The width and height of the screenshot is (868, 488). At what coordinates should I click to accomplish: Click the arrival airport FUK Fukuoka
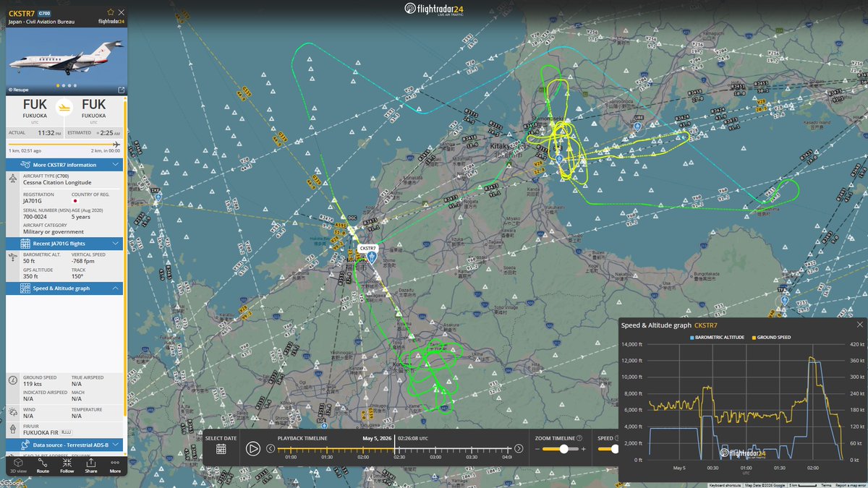click(93, 108)
